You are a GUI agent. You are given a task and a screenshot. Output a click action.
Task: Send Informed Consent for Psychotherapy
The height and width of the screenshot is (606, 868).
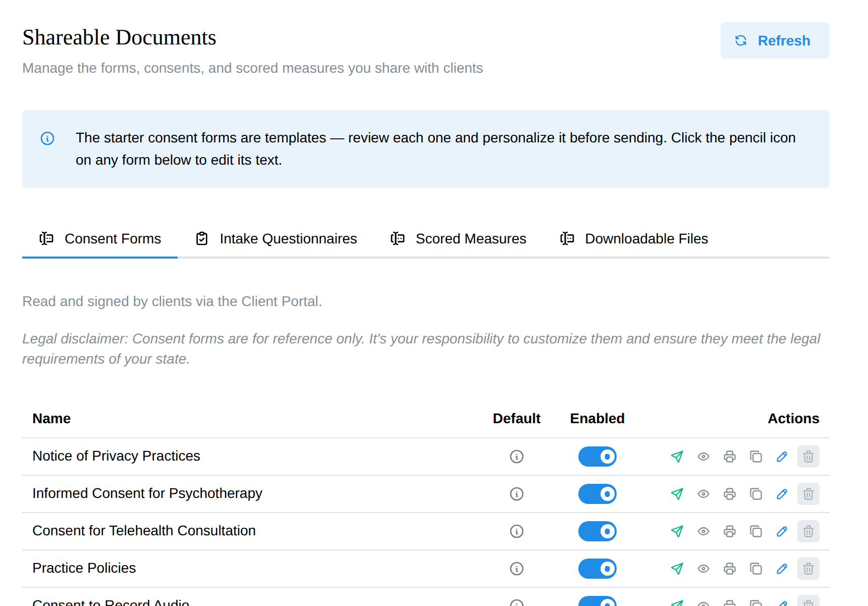click(677, 494)
